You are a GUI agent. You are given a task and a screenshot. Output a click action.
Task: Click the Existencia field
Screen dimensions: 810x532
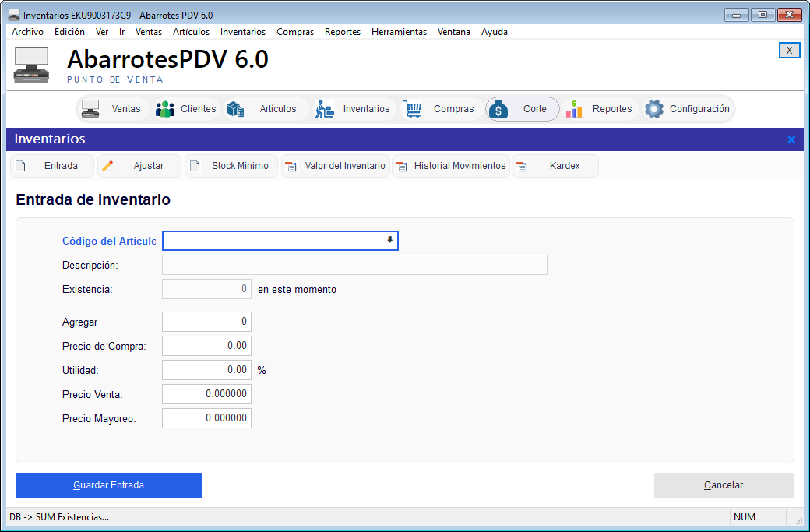click(206, 289)
